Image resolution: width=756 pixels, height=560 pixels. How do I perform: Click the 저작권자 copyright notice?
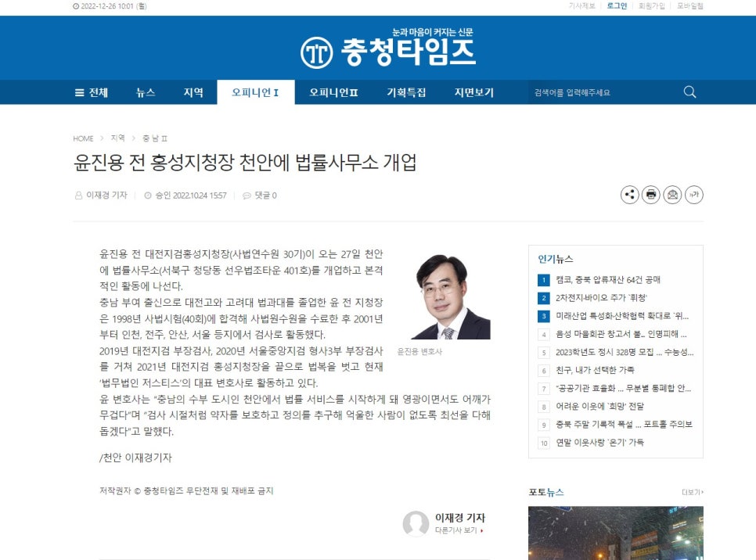tap(186, 490)
